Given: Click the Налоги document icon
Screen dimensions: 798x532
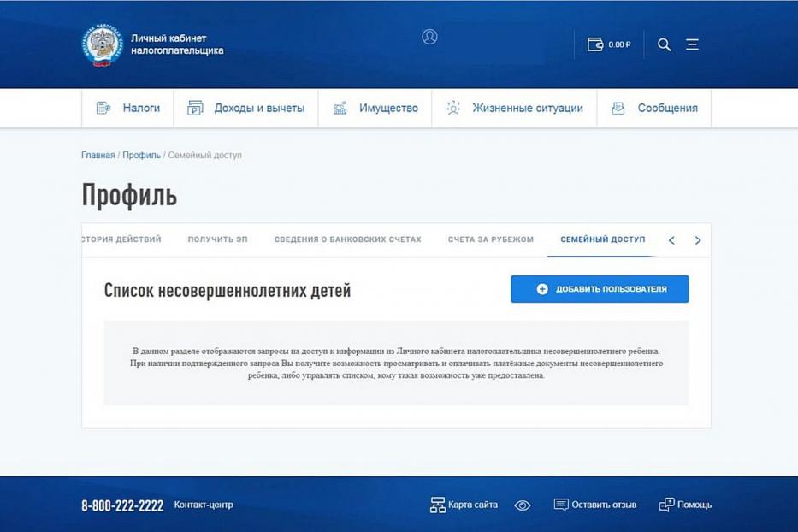Looking at the screenshot, I should tap(103, 108).
